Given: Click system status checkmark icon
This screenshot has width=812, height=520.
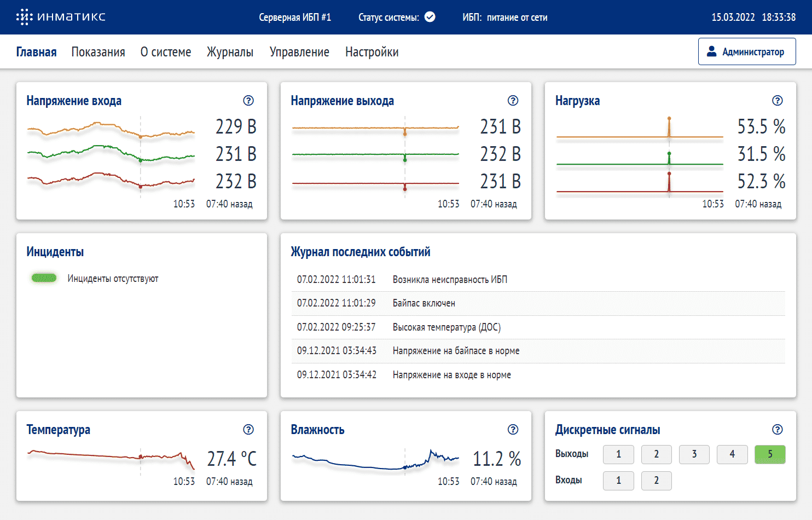Looking at the screenshot, I should (x=430, y=17).
